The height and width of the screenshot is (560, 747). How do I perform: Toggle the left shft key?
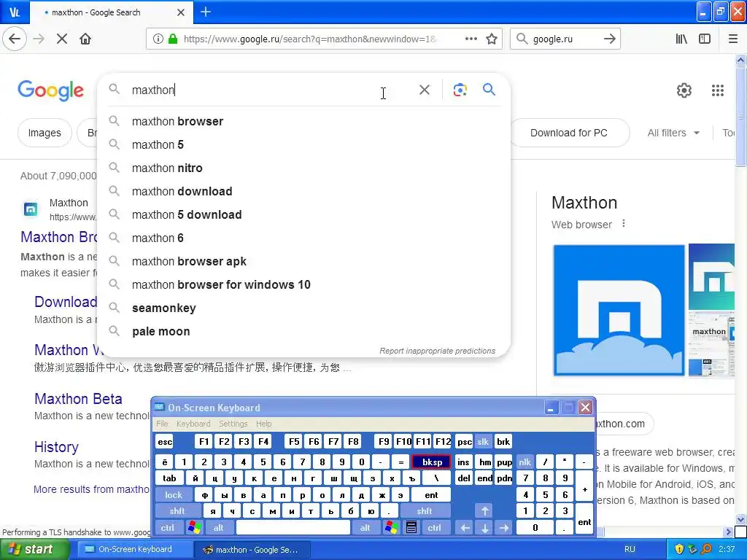pos(177,511)
